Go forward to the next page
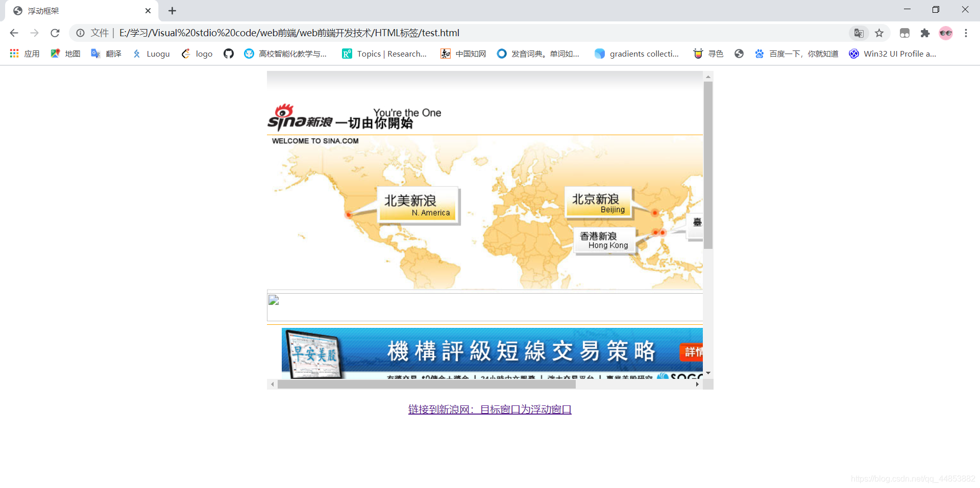Screen dimensions: 980x488 (x=34, y=33)
